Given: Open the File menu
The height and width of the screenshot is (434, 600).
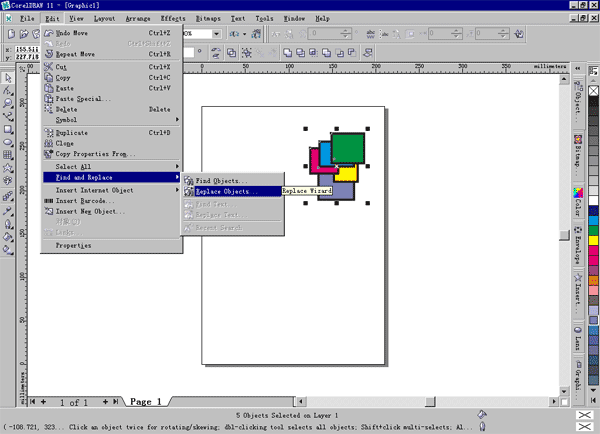Looking at the screenshot, I should coord(27,18).
